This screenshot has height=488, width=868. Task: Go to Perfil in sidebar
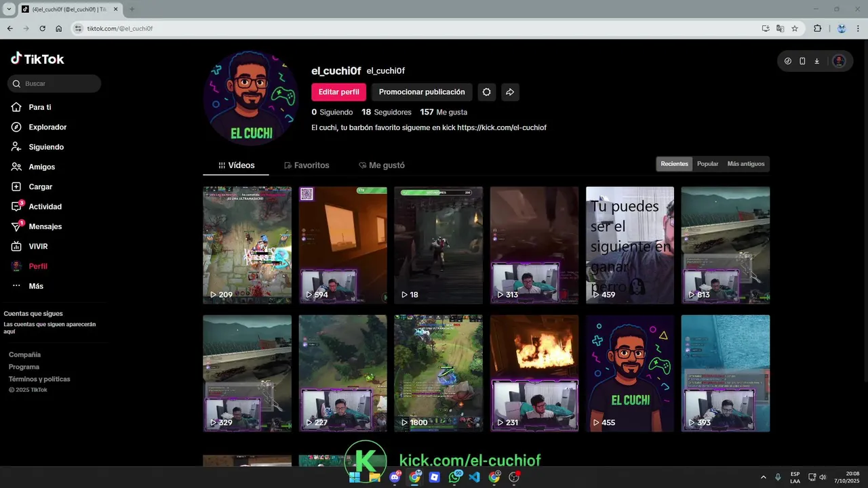38,266
